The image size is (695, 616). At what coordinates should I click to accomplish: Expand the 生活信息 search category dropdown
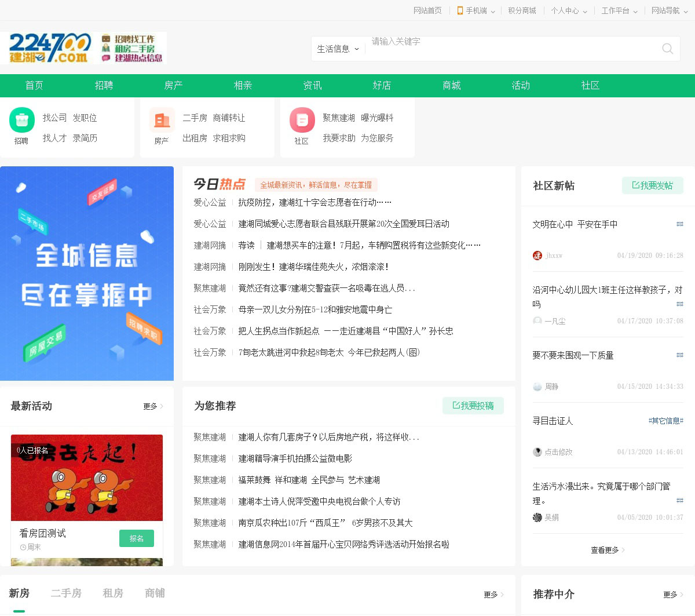(x=338, y=49)
